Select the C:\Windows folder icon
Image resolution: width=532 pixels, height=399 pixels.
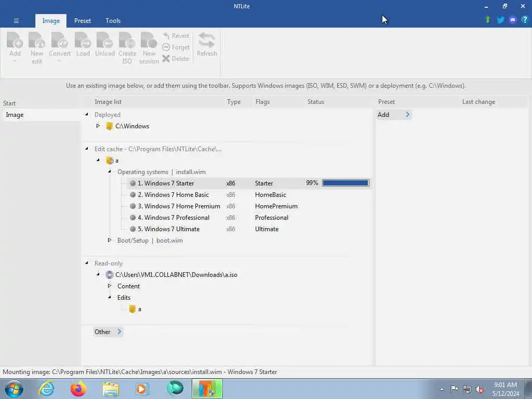[109, 126]
